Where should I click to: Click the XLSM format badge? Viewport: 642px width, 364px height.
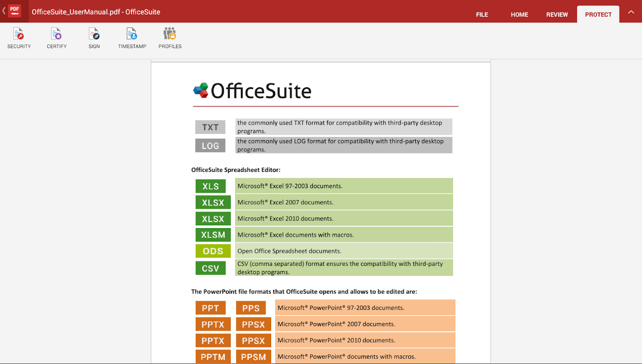coord(213,235)
